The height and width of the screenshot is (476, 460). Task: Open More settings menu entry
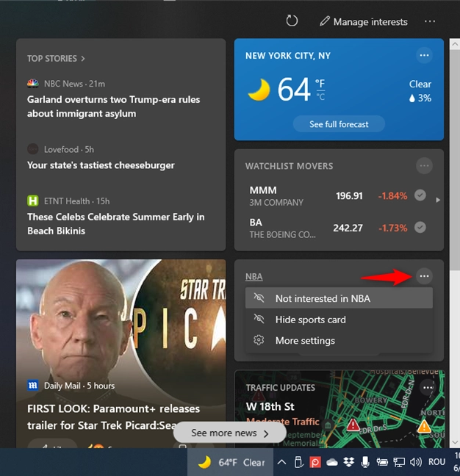pos(339,340)
